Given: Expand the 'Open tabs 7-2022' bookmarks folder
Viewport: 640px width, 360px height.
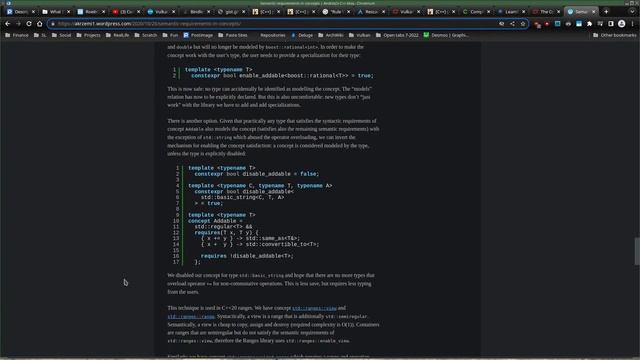Looking at the screenshot, I should [x=397, y=36].
